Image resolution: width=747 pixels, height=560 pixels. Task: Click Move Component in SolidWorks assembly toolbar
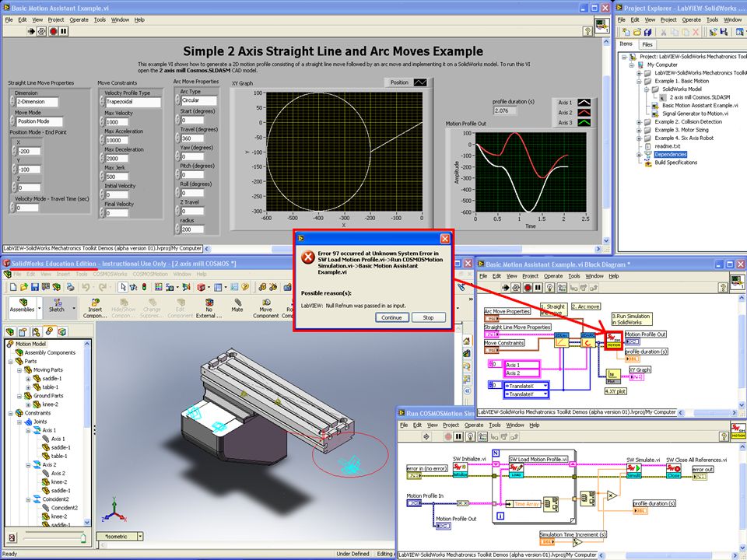pos(266,308)
